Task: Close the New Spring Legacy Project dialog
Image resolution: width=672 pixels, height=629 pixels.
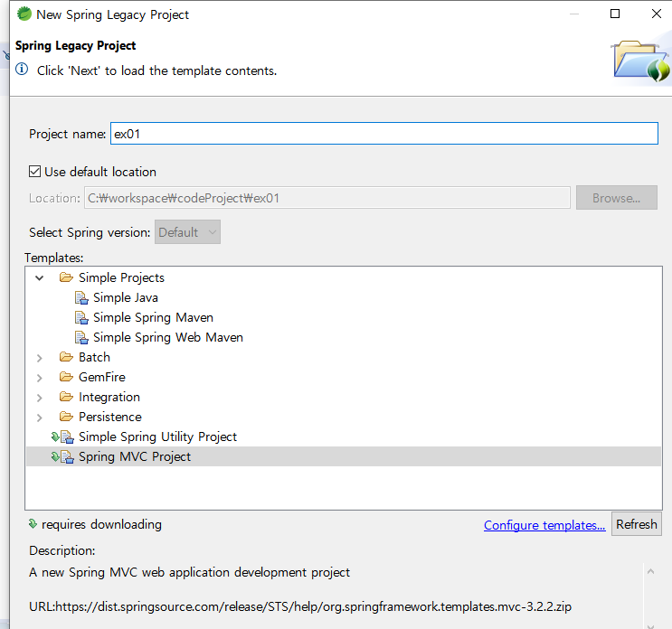Action: point(656,14)
